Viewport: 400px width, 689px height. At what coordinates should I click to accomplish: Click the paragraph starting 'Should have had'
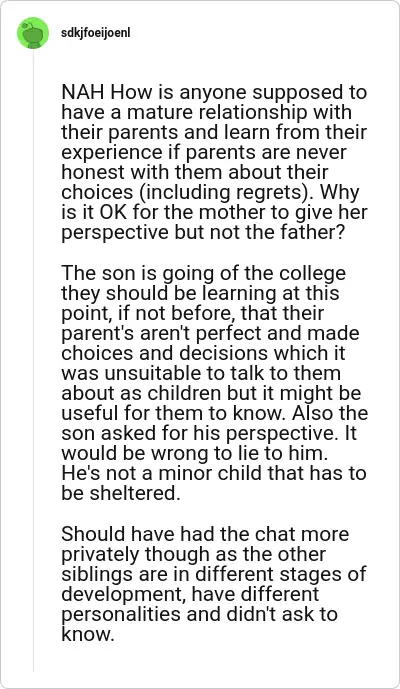[x=214, y=584]
